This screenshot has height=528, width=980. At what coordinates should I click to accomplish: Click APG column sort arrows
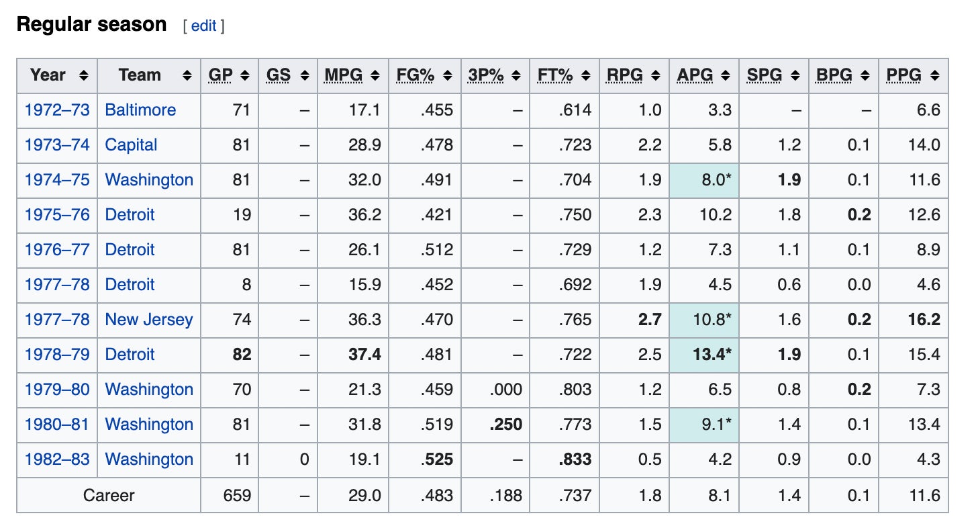725,76
